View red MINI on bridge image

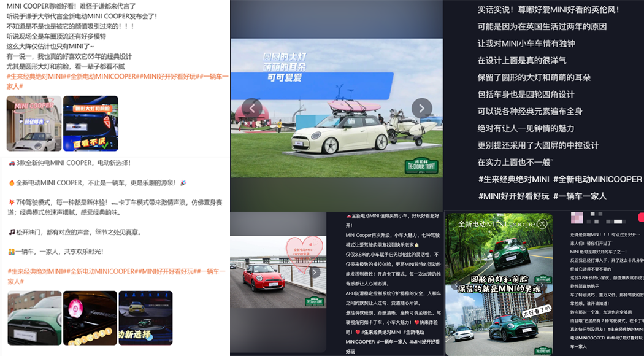(x=278, y=272)
